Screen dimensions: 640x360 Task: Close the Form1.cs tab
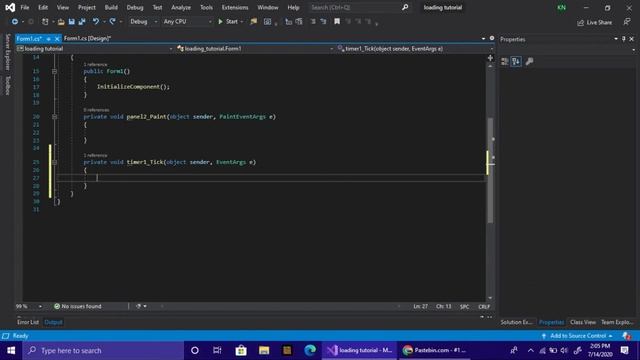(x=57, y=39)
